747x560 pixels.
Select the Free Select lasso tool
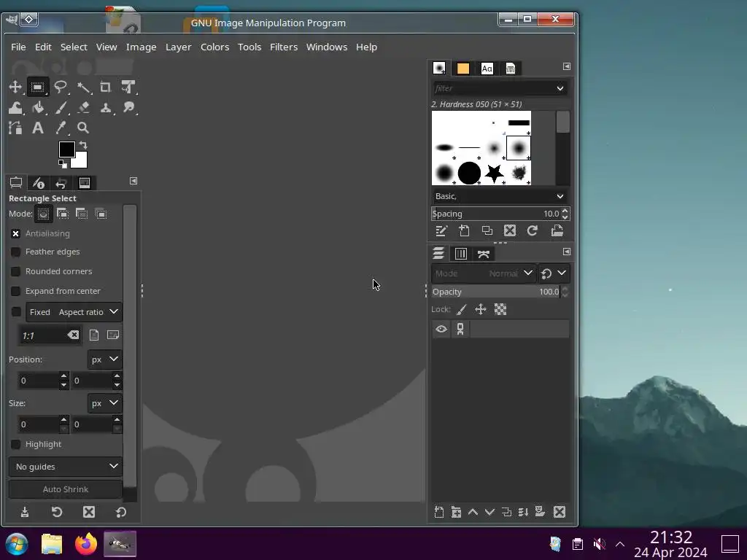pyautogui.click(x=61, y=87)
